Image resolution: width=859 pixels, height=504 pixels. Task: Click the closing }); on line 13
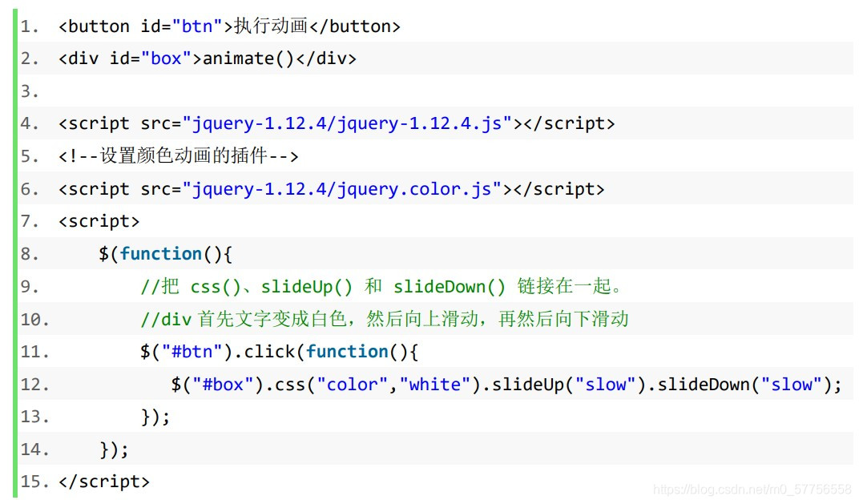(x=155, y=417)
